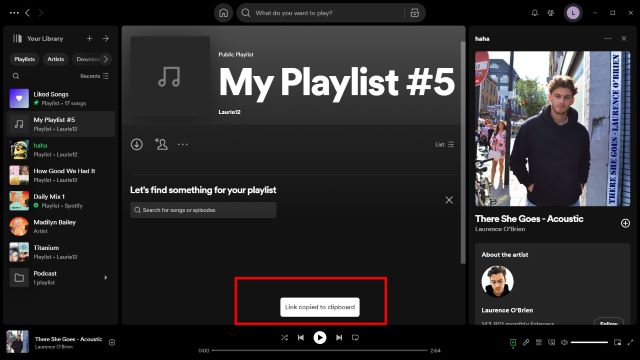Select the Downloaded filter chip
Screen dimensions: 640x360
(x=87, y=59)
